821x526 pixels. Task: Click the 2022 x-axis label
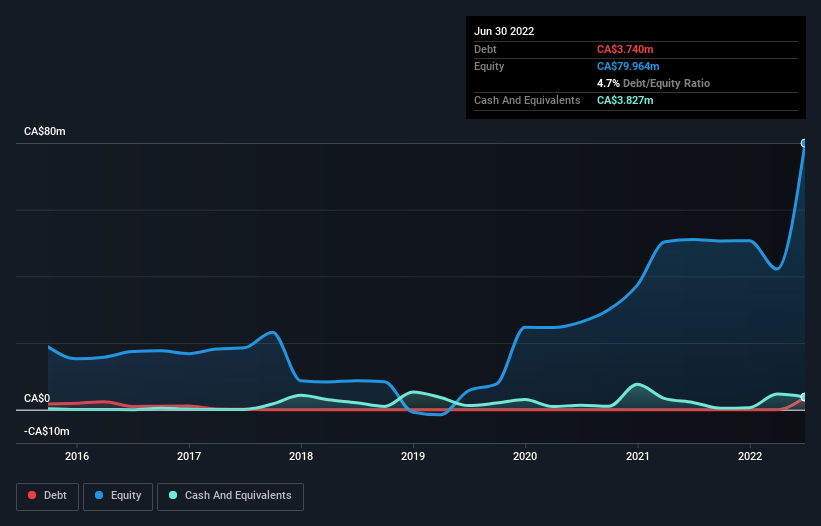click(750, 456)
